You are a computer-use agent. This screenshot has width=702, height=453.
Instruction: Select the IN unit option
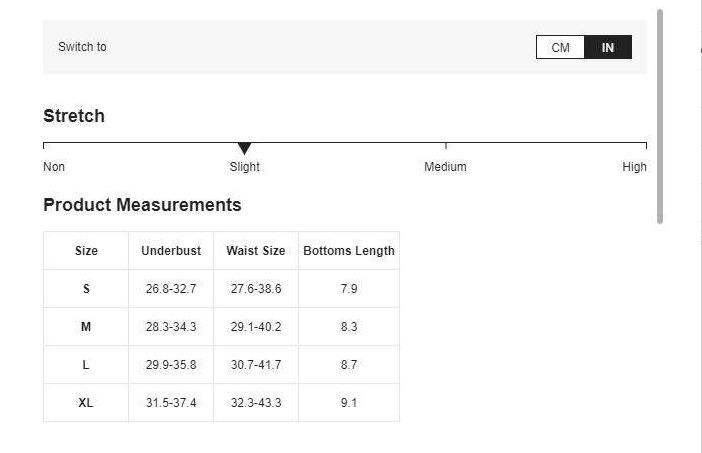coord(608,47)
